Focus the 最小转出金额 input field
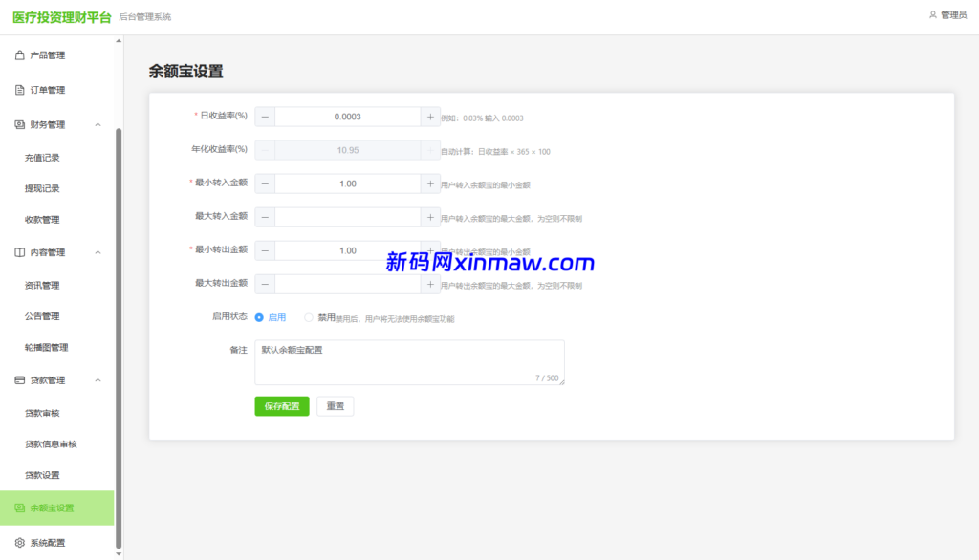 pos(348,250)
